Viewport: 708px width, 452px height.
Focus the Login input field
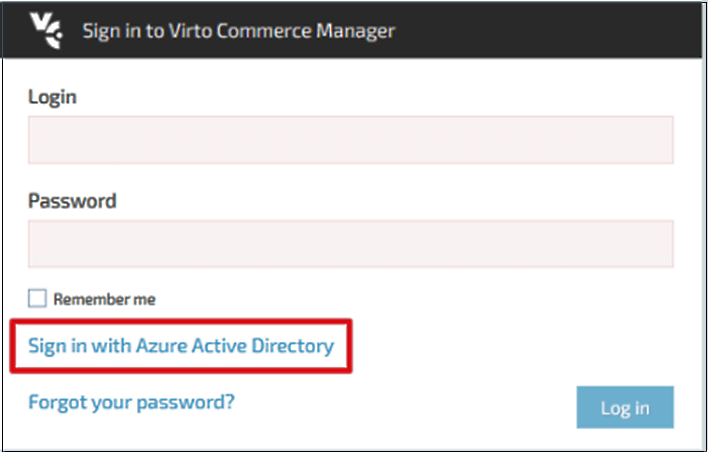350,139
